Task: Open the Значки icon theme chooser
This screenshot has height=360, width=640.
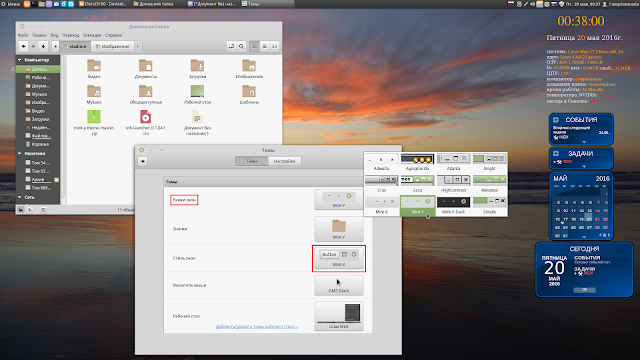Action: tap(339, 229)
